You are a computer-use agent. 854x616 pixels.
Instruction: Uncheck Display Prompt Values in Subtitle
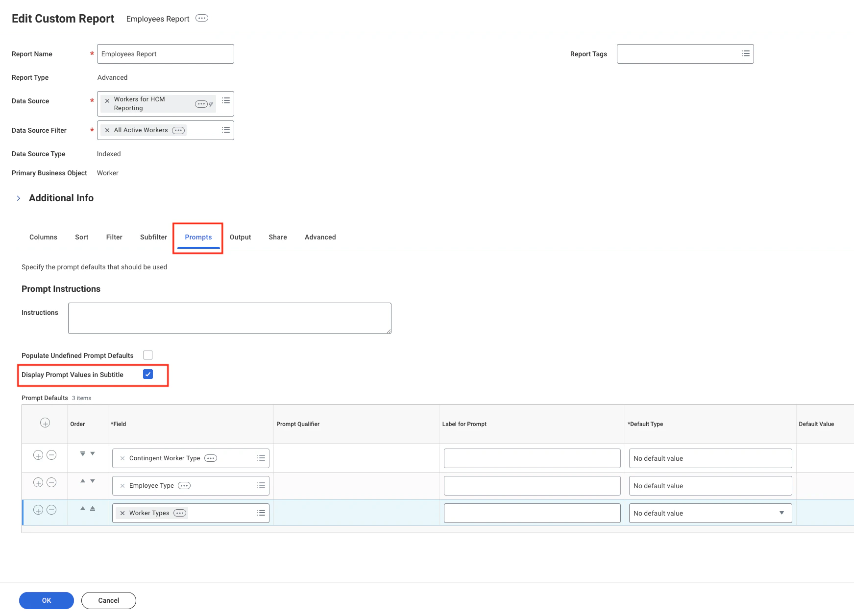[148, 374]
